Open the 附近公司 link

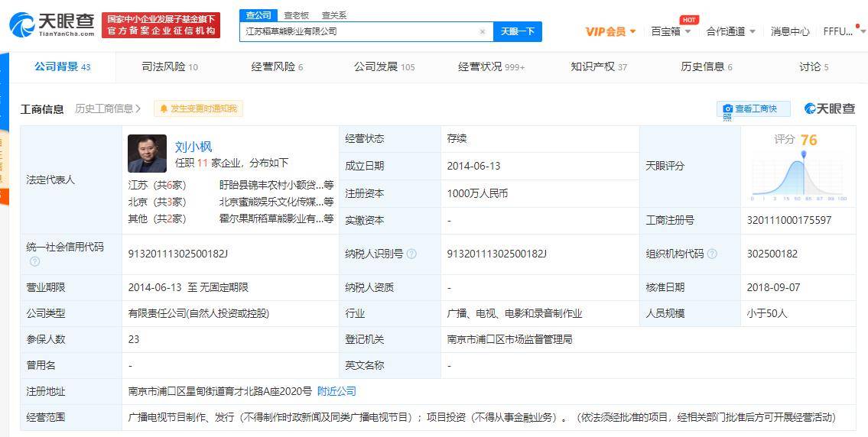(x=336, y=391)
